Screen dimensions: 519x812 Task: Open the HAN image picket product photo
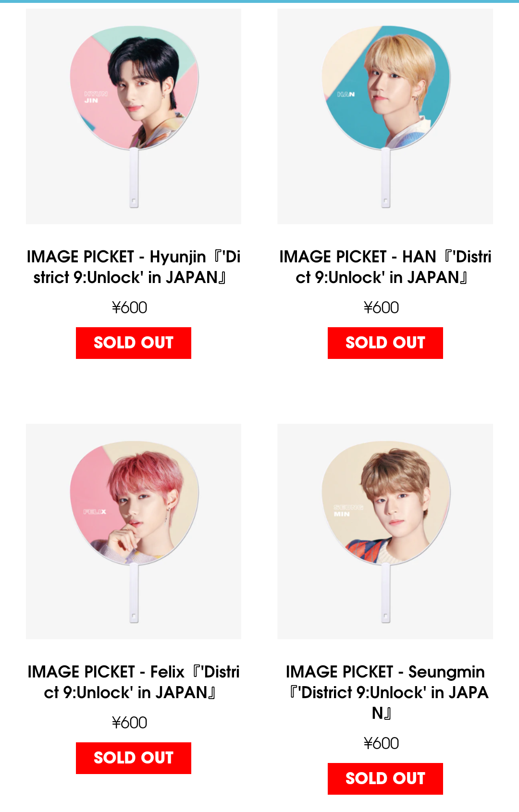pos(385,116)
